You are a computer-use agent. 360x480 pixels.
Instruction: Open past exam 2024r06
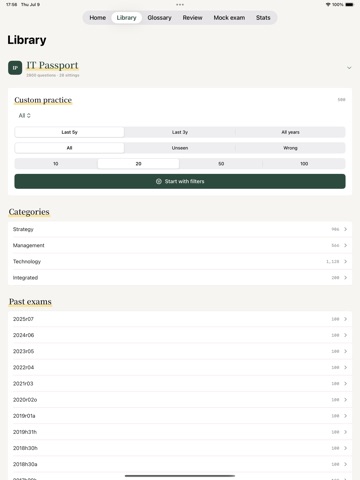pos(180,335)
